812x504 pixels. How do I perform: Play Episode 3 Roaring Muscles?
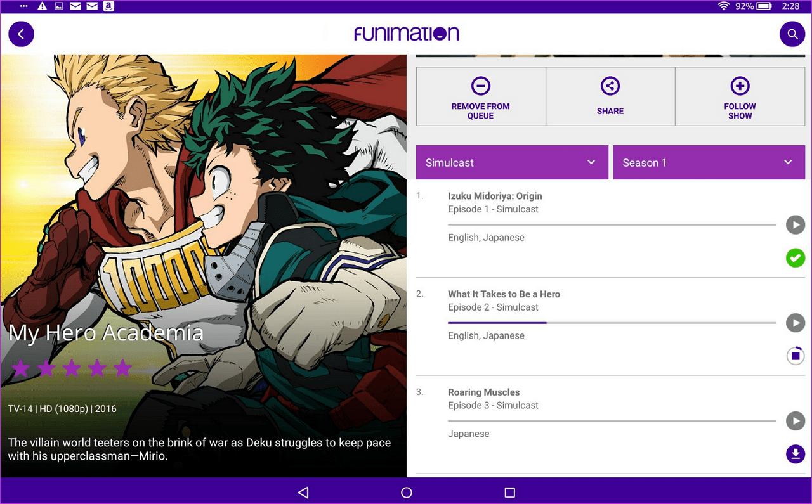[x=796, y=421]
